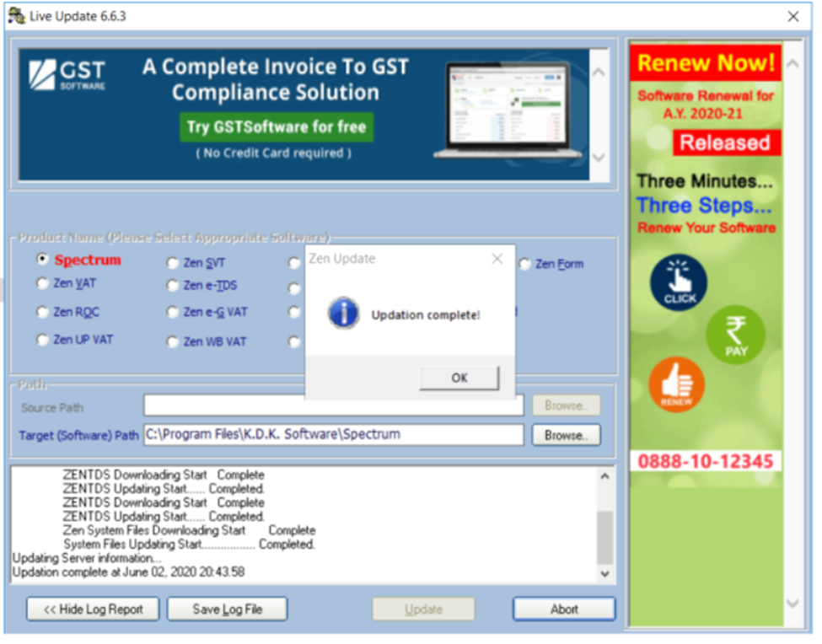822x644 pixels.
Task: Click the GST banner's down chevron
Action: (x=599, y=157)
